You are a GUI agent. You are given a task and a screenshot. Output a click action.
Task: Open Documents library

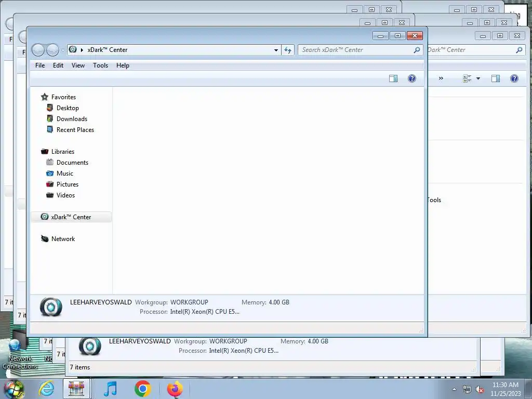tap(72, 163)
